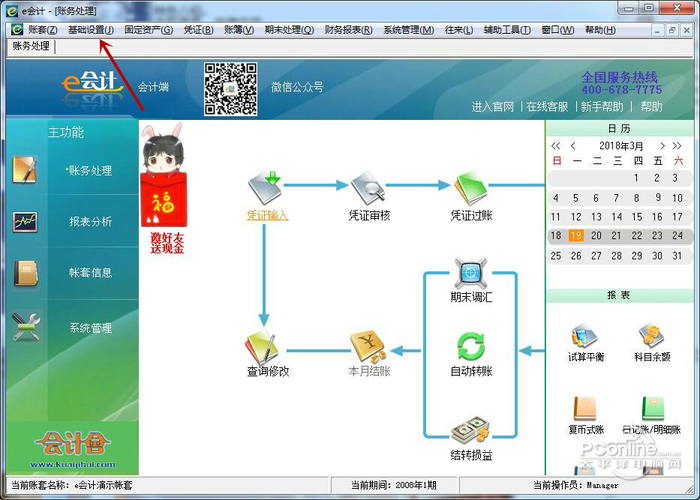The height and width of the screenshot is (500, 700).
Task: Open the 财务报表(R) menu
Action: pyautogui.click(x=348, y=30)
